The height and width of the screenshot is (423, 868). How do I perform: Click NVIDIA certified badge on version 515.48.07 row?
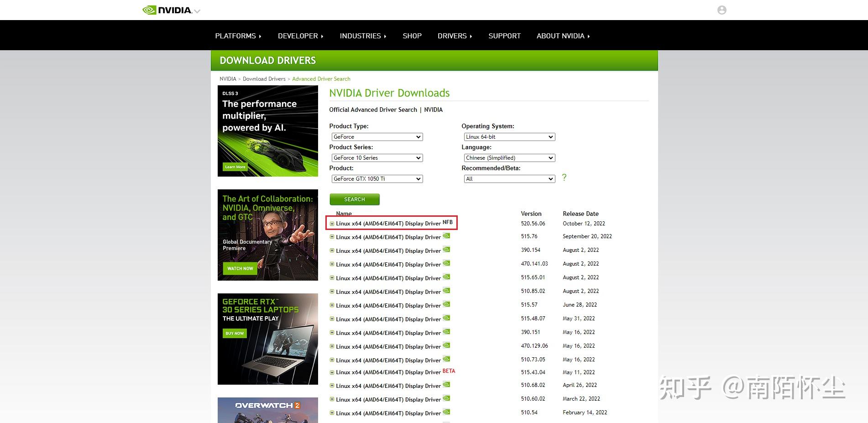pos(446,318)
